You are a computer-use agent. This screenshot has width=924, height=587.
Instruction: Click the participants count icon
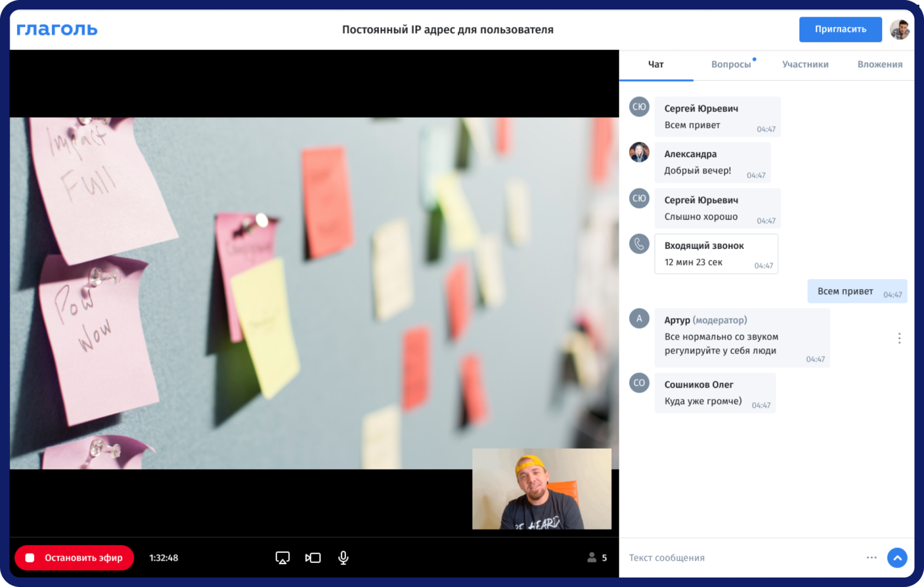click(592, 557)
